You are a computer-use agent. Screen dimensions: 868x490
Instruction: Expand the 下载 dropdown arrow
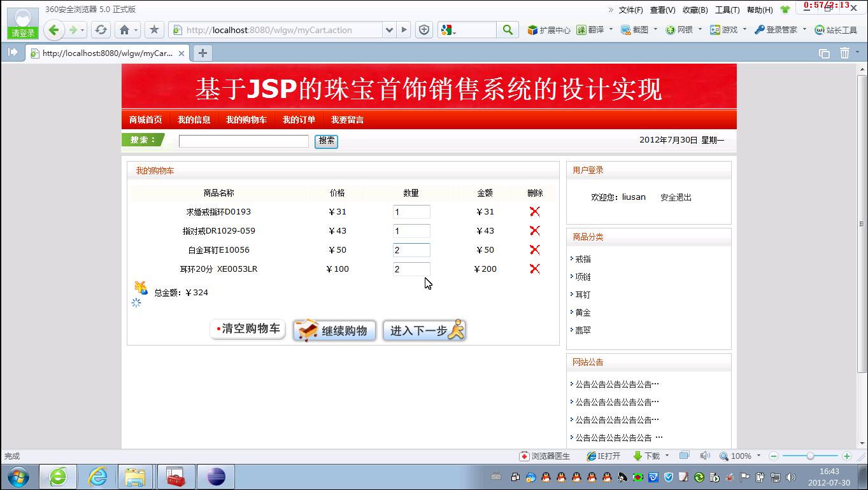(667, 456)
